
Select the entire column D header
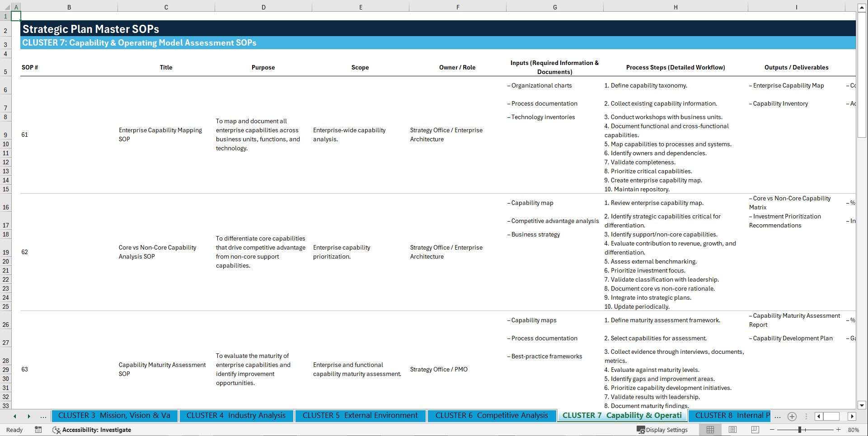263,7
